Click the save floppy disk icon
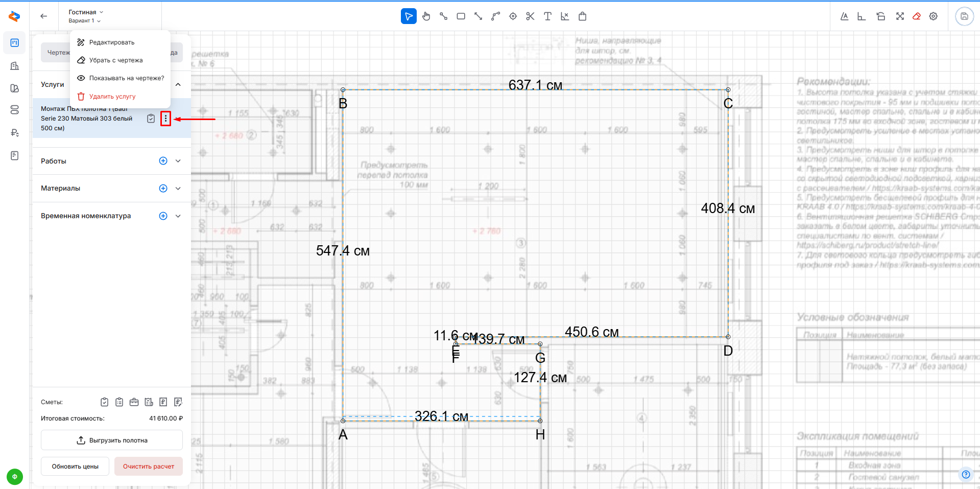This screenshot has height=489, width=980. coord(964,16)
